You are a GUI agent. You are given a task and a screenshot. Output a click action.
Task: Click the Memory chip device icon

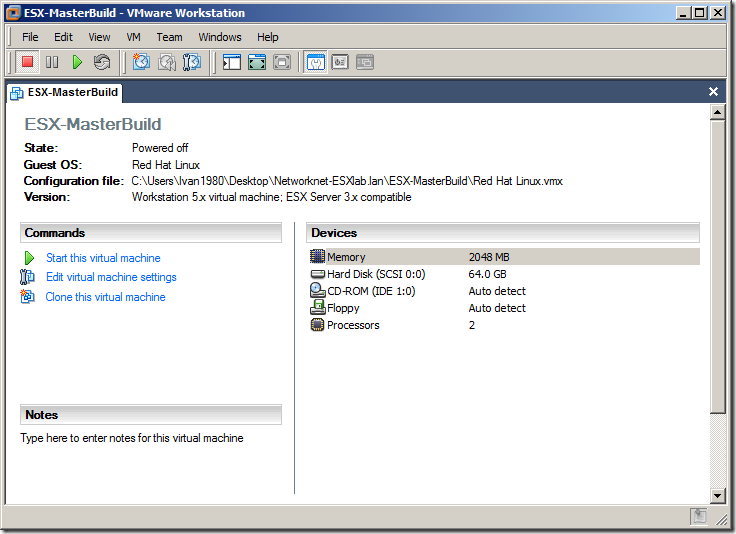[317, 256]
